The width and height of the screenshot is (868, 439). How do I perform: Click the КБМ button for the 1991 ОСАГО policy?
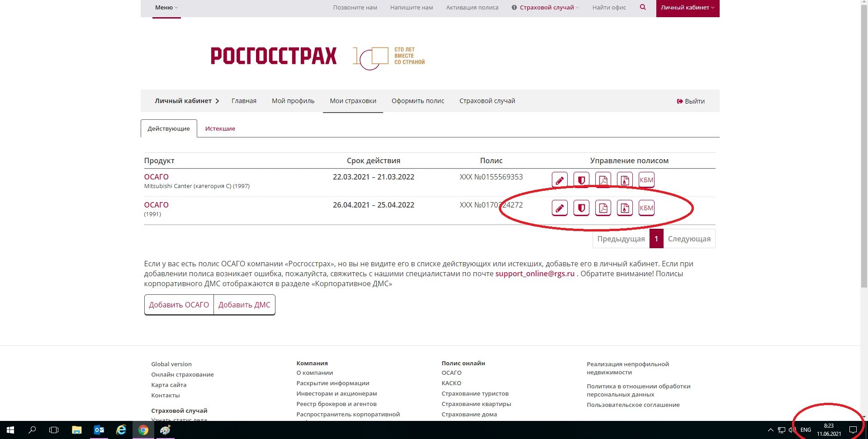[x=646, y=208]
